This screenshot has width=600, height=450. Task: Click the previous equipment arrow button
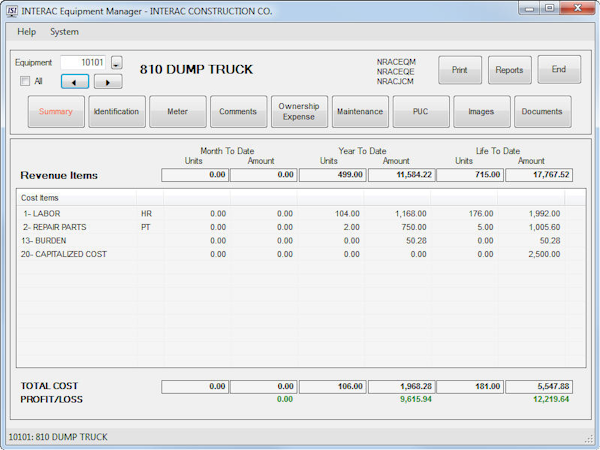coord(75,81)
